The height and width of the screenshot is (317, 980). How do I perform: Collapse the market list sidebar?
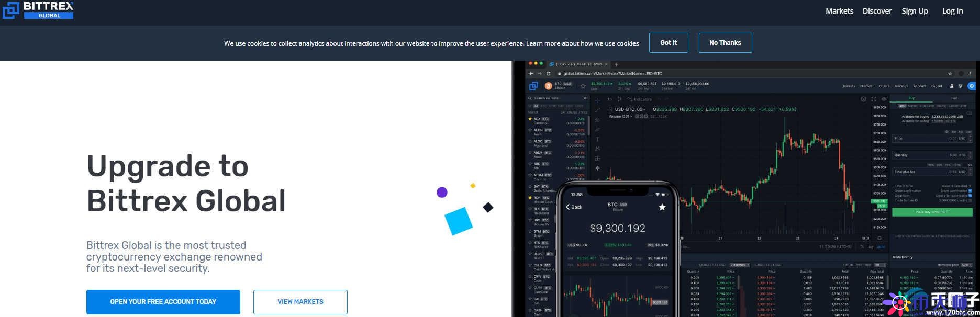[586, 98]
